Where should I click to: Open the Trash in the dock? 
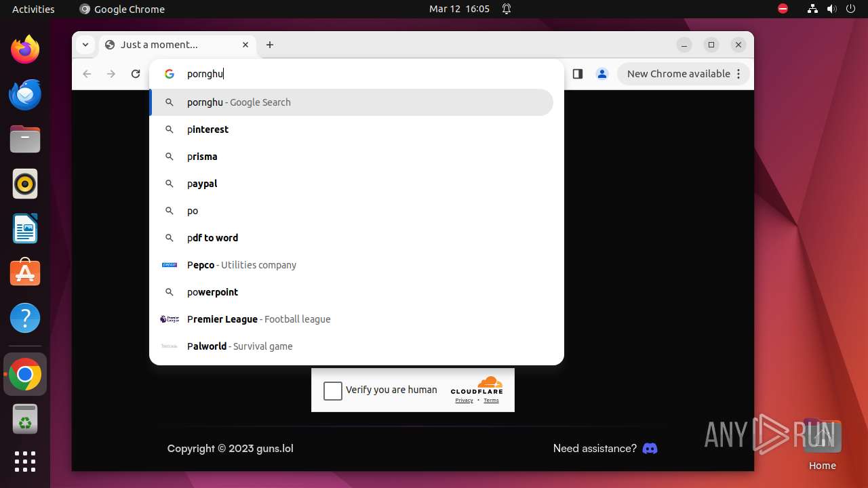pos(25,419)
